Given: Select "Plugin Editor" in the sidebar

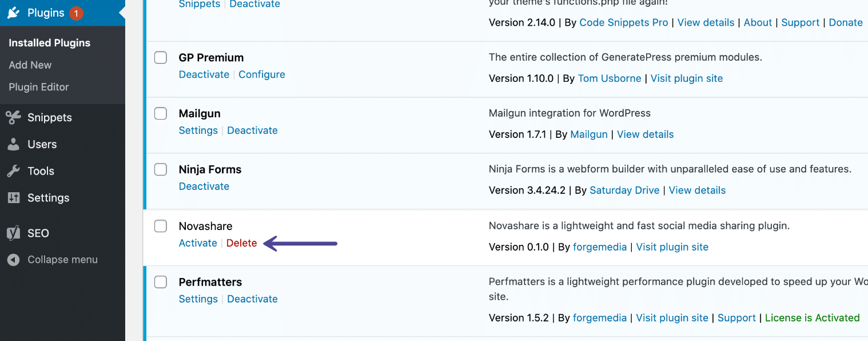Looking at the screenshot, I should tap(38, 87).
